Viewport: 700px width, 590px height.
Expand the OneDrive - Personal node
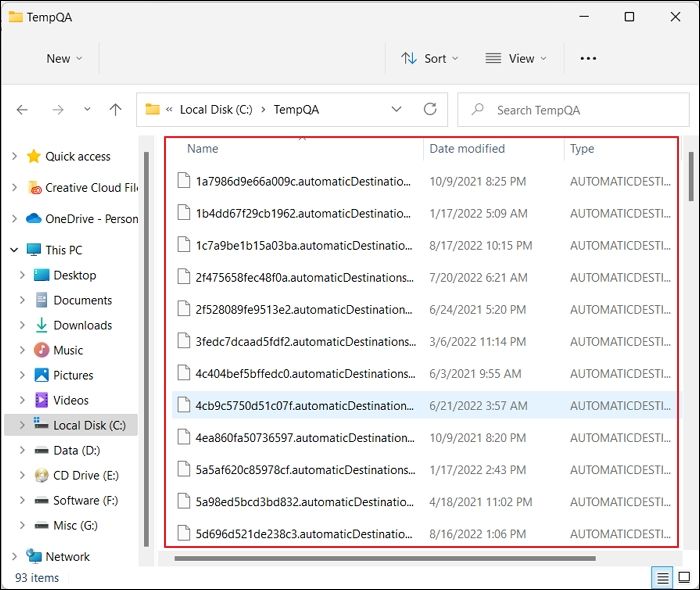(x=14, y=219)
